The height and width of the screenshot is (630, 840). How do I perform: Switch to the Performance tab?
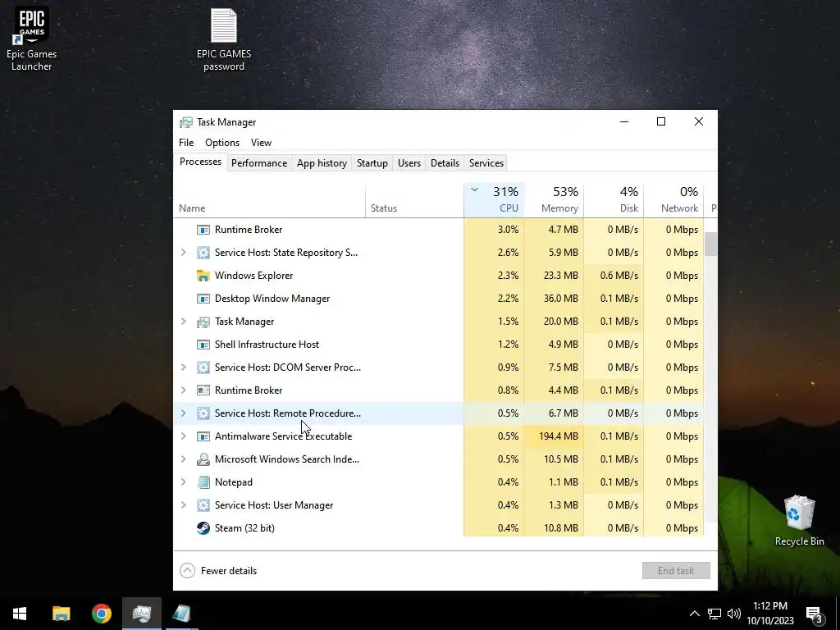[x=259, y=163]
